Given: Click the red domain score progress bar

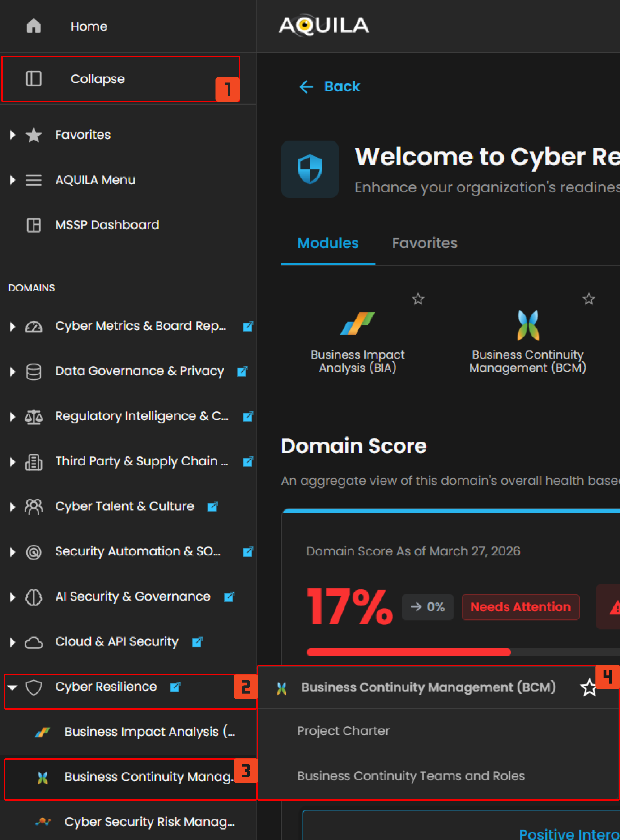Looking at the screenshot, I should [x=408, y=652].
